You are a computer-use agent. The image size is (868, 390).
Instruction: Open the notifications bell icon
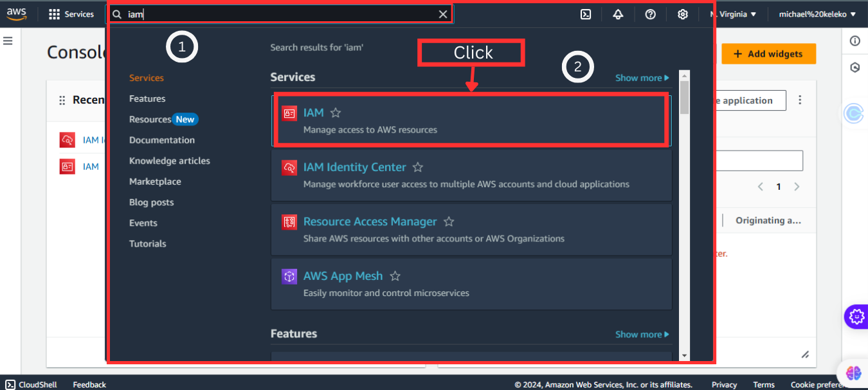[618, 14]
